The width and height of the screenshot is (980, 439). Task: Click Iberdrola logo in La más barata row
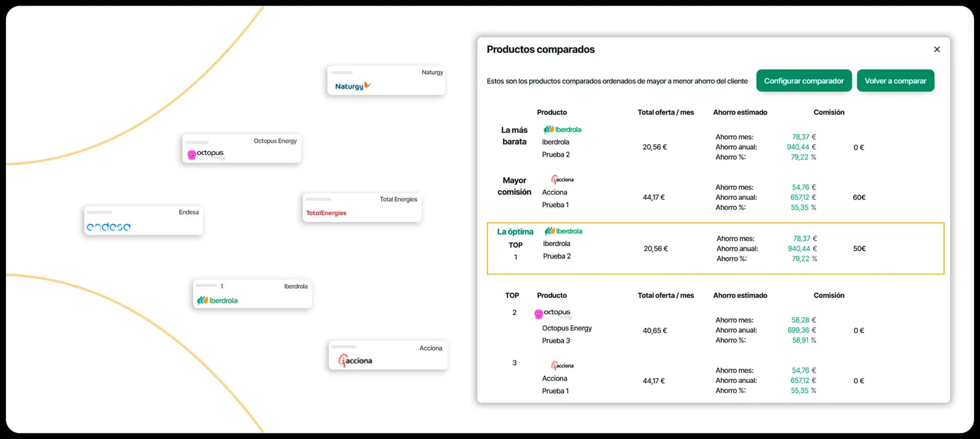point(562,130)
